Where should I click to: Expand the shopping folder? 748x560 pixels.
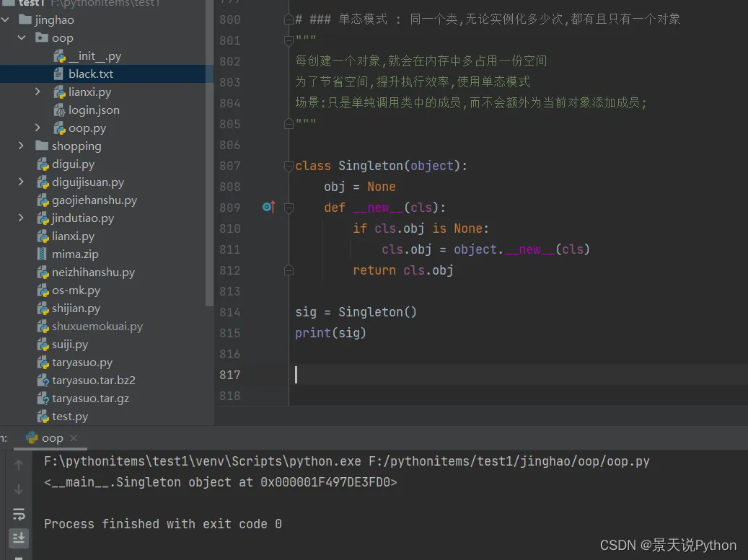(x=22, y=146)
